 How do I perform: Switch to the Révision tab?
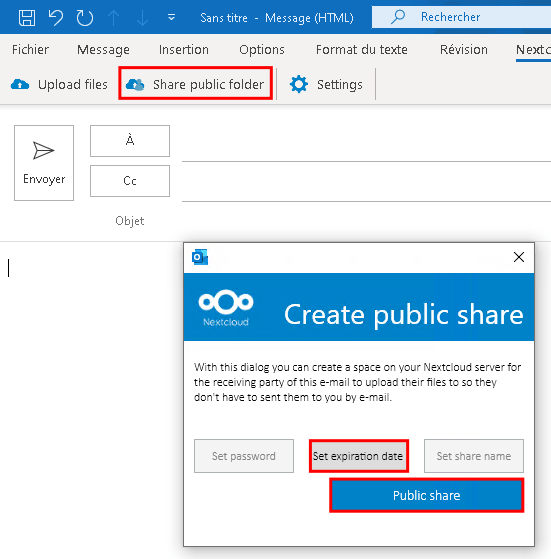(464, 50)
